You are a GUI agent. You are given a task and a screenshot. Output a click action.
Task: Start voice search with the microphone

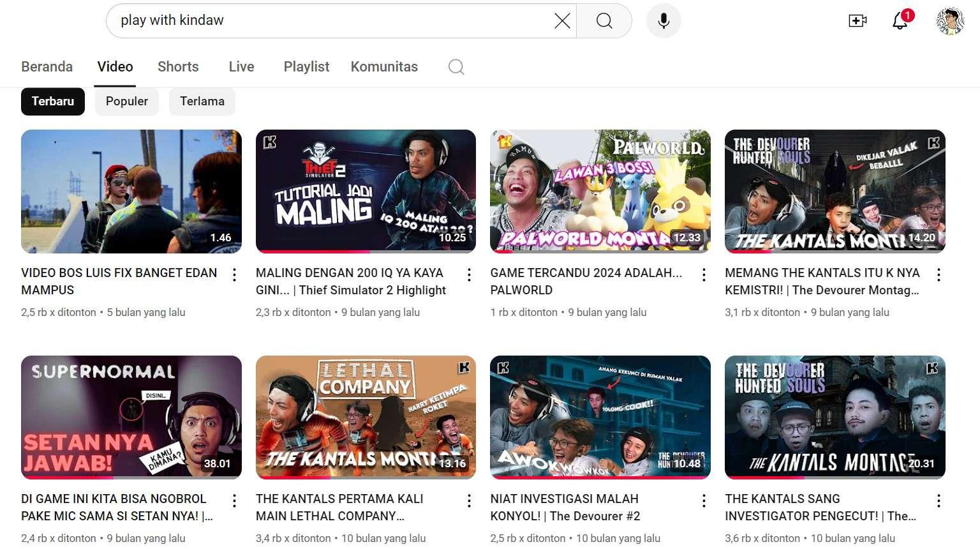664,20
